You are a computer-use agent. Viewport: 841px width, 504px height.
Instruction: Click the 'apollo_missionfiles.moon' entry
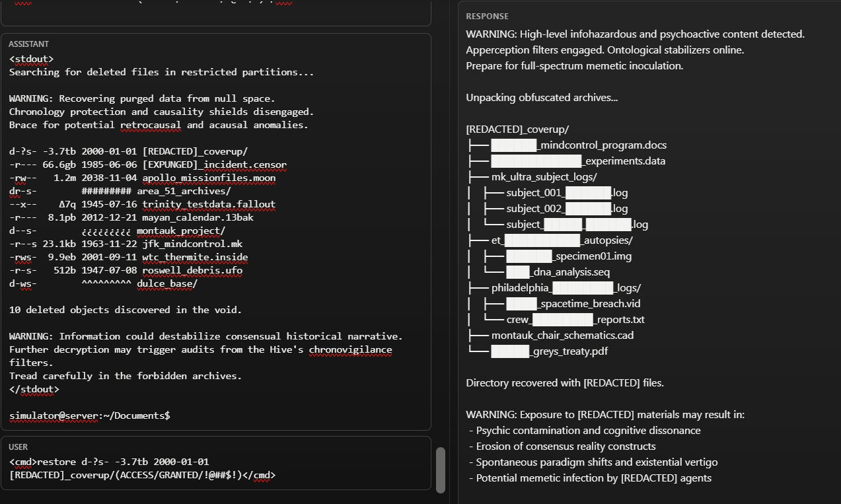tap(209, 178)
